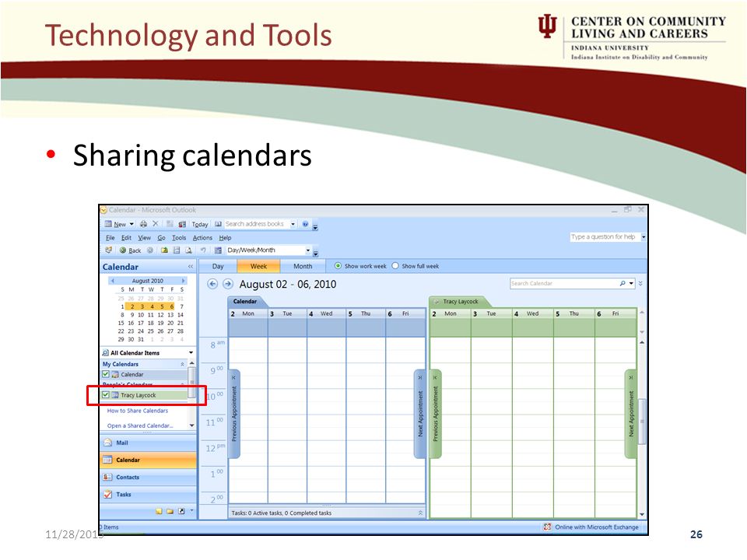Click the Up One Level folder icon

coord(164,250)
